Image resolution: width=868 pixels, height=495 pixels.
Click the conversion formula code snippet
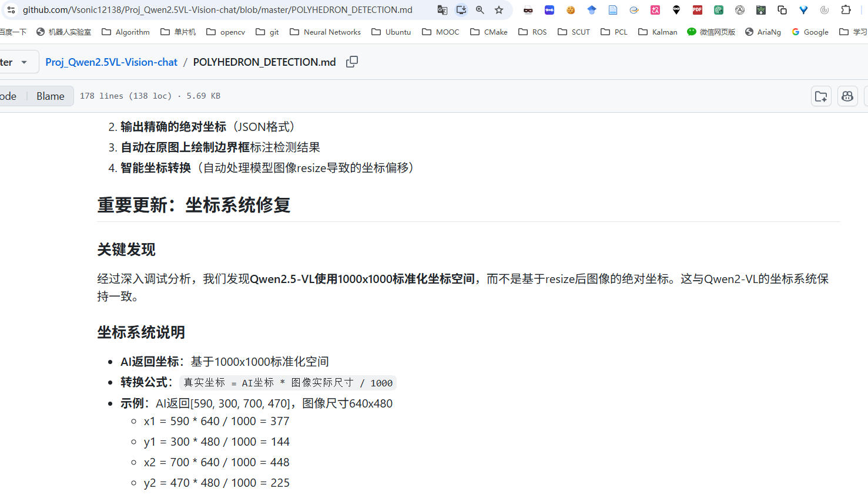(288, 383)
